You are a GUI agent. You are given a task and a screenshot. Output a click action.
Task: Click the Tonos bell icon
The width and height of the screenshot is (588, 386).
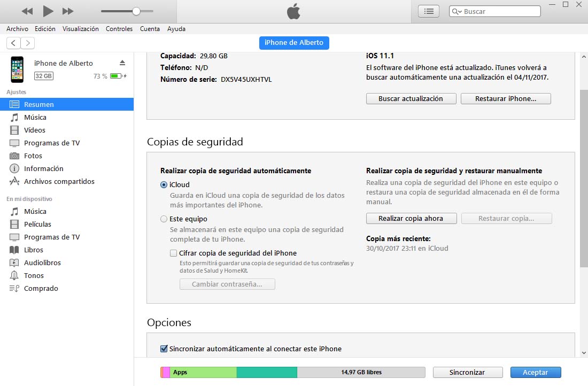pyautogui.click(x=14, y=275)
